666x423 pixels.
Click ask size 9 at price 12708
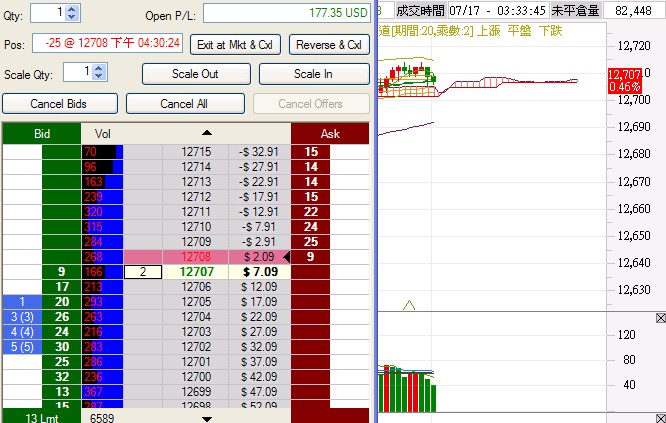(x=310, y=257)
